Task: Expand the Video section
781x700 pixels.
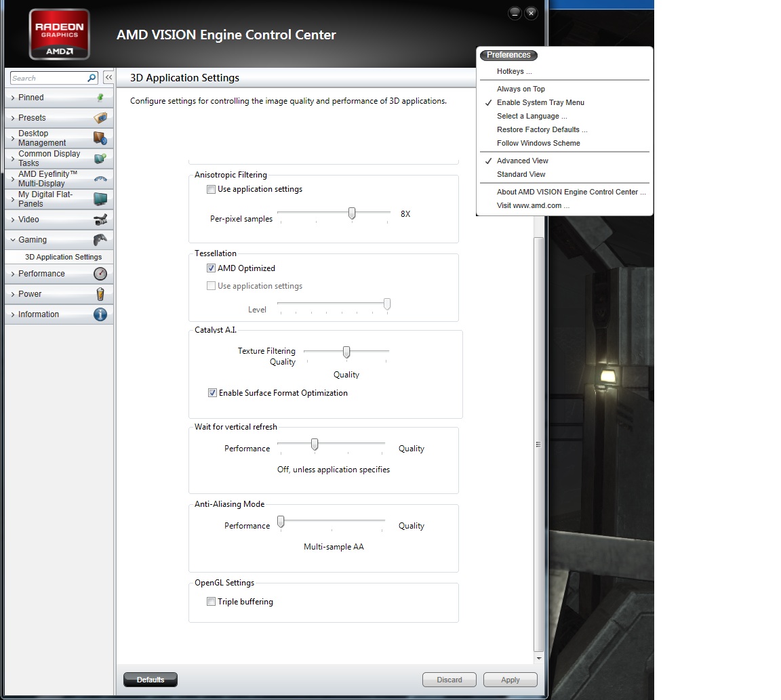Action: click(x=13, y=220)
